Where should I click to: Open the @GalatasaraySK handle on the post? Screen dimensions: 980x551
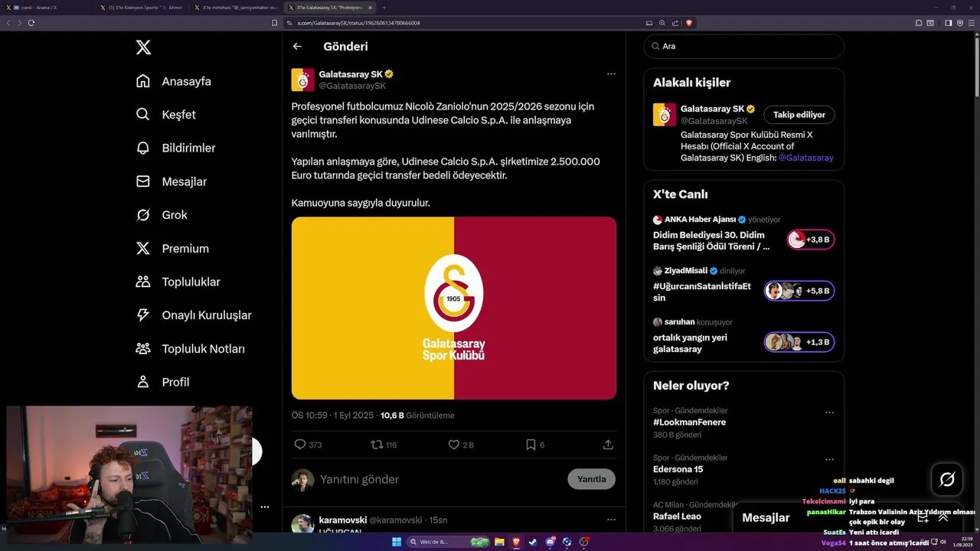click(352, 86)
